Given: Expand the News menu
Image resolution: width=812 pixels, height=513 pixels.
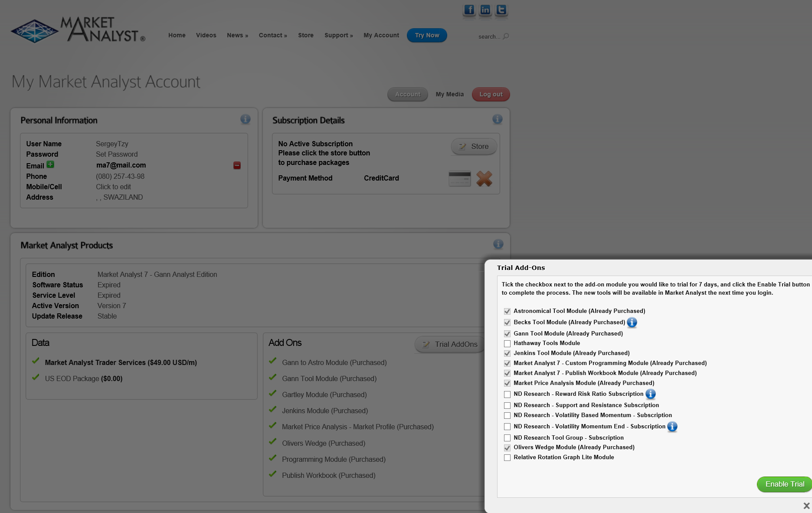Looking at the screenshot, I should (x=237, y=35).
